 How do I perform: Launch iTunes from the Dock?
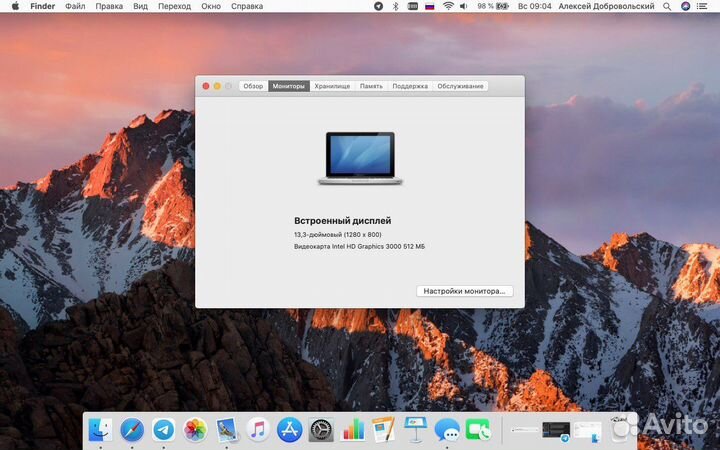258,430
